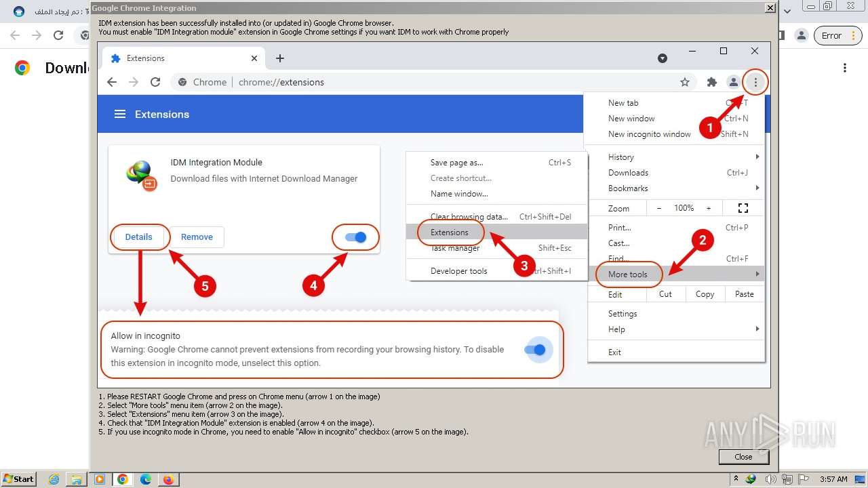Click the Extensions hamburger menu in guide image

pyautogui.click(x=120, y=114)
